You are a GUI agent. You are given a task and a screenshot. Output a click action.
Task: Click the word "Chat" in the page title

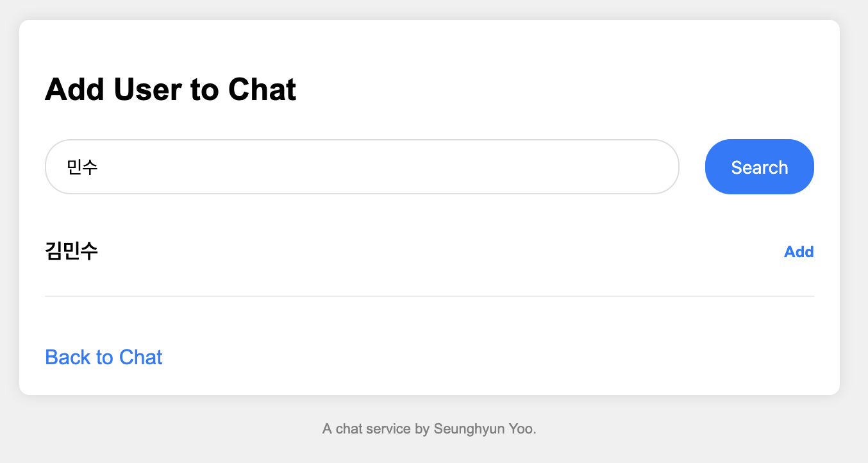pos(262,89)
